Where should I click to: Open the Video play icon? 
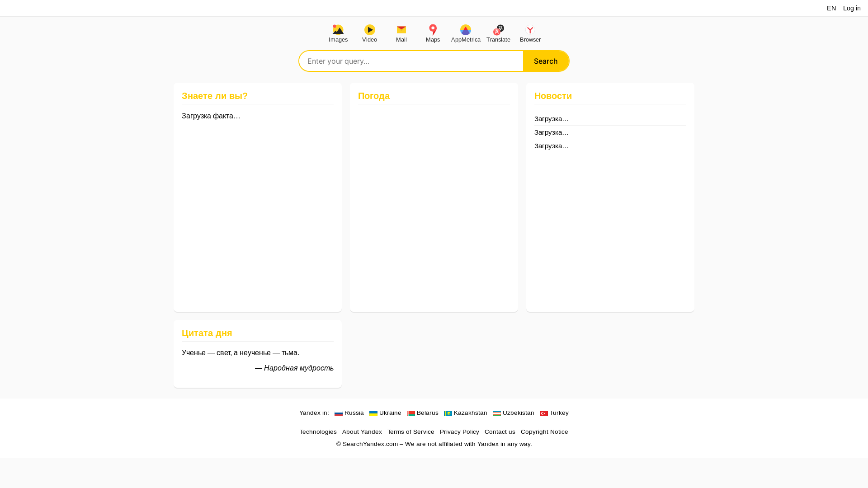370,30
